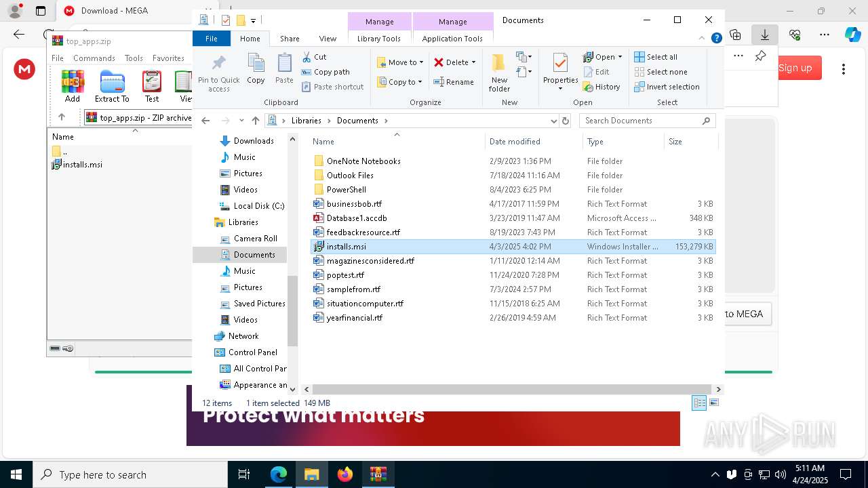The width and height of the screenshot is (868, 488).
Task: Click the Pin to Quick access icon
Action: point(218,64)
